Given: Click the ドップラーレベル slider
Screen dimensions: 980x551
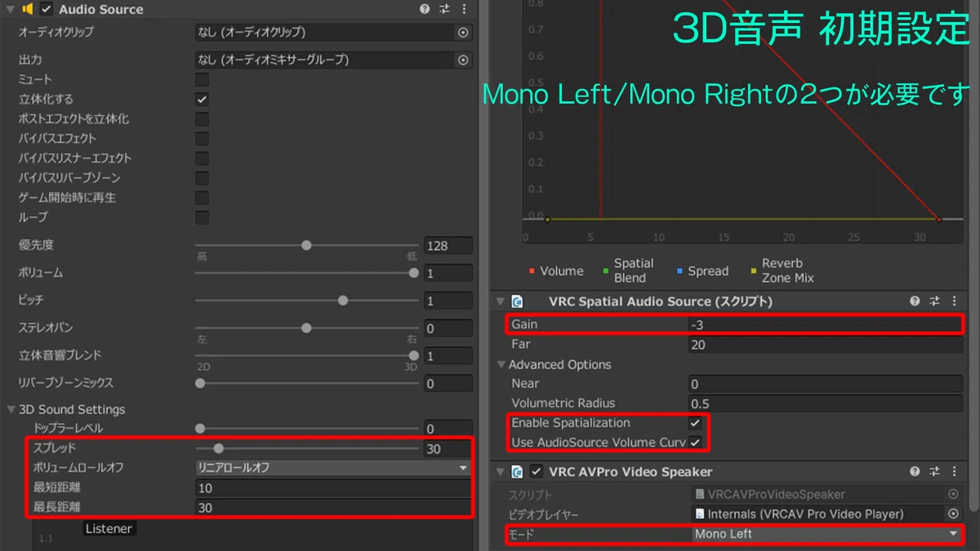Looking at the screenshot, I should click(306, 429).
